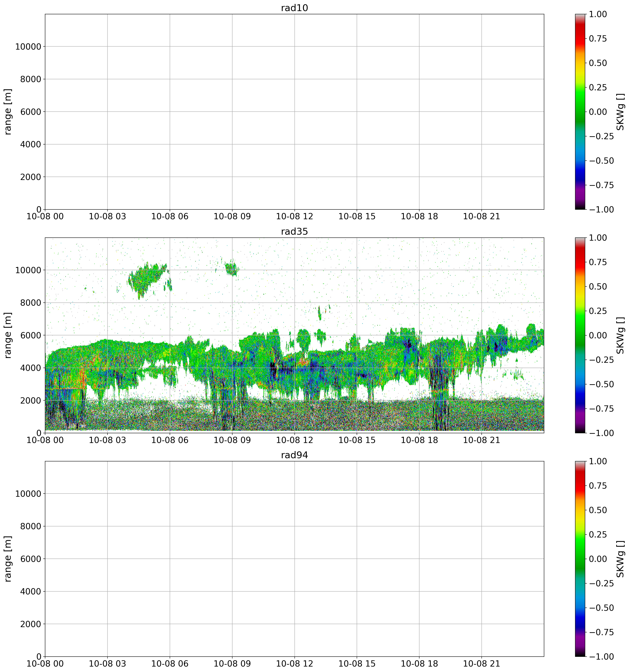Image resolution: width=629 pixels, height=672 pixels.
Task: Click the rad35 x-axis label 10-08 12
Action: [x=294, y=440]
